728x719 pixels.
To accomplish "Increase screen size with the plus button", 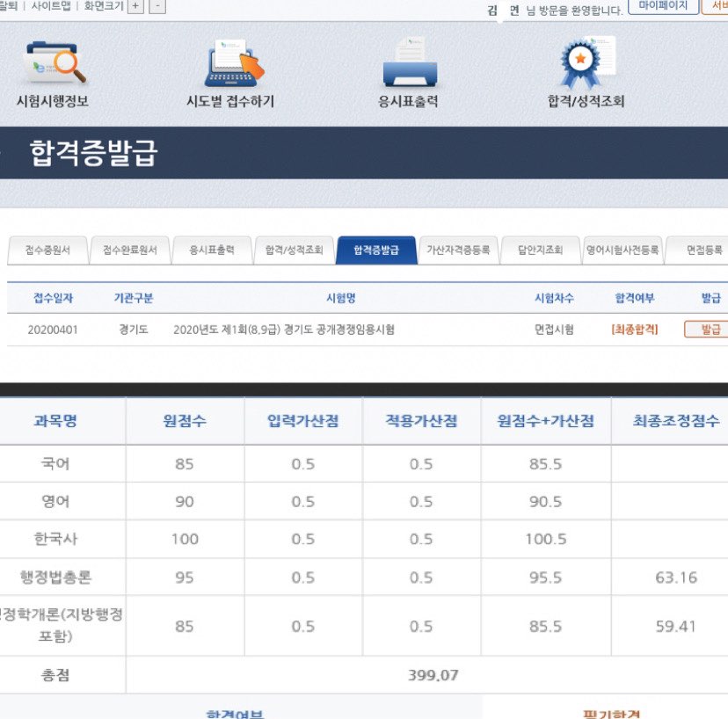I will pos(135,6).
